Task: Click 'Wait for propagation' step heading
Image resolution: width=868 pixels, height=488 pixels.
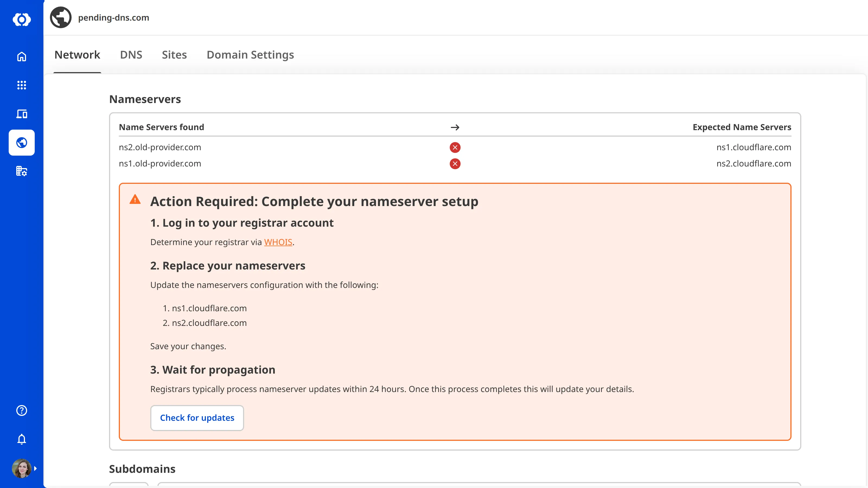Action: tap(213, 370)
